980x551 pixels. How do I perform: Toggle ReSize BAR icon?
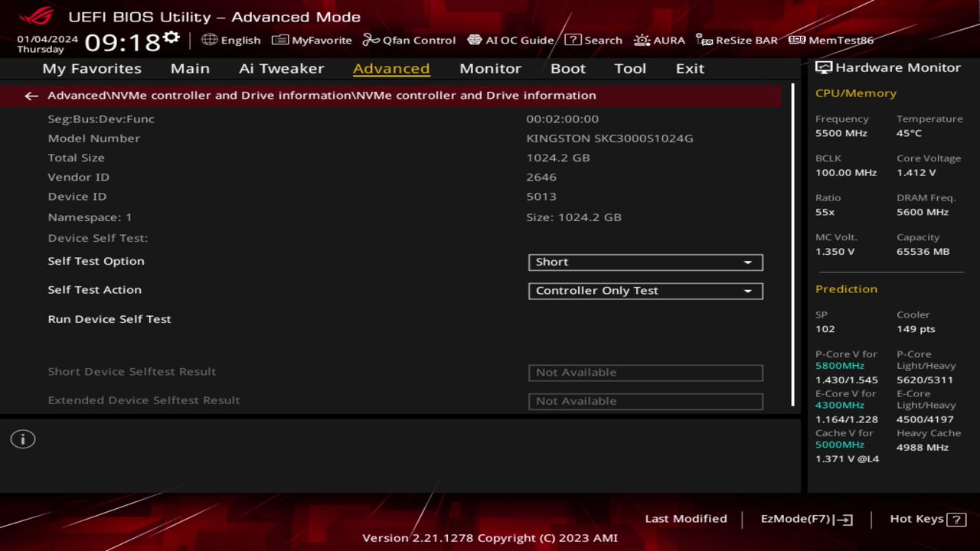click(x=704, y=40)
